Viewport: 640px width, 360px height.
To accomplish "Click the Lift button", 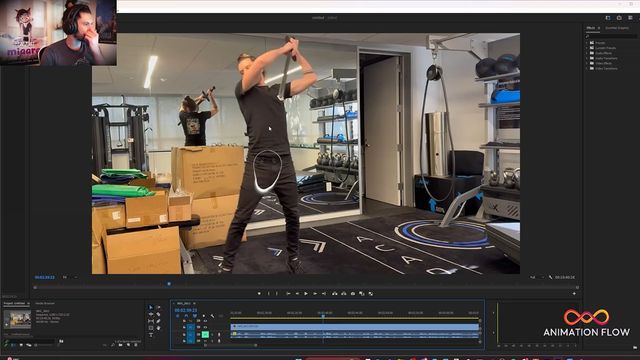I will [335, 293].
